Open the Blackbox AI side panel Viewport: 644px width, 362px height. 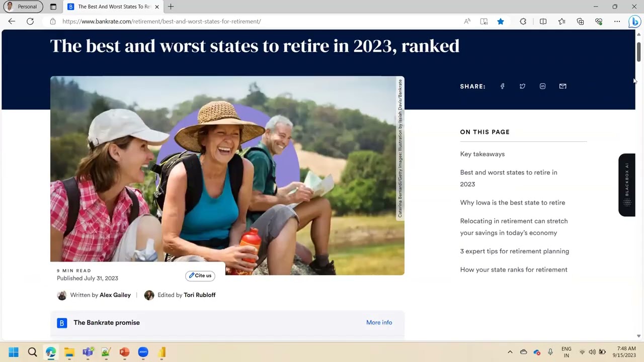pos(627,185)
